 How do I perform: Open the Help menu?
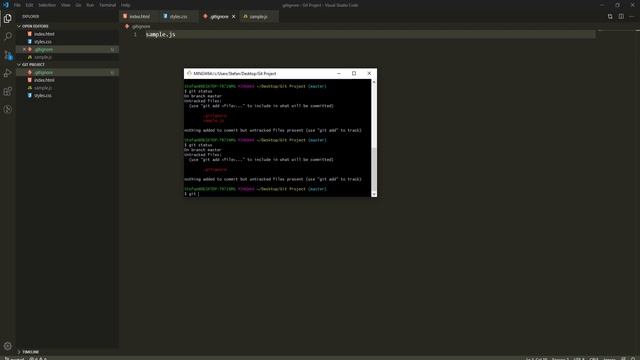point(125,5)
